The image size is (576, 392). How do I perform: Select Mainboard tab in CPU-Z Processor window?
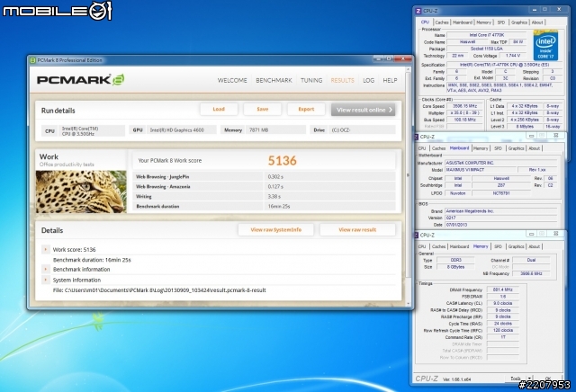pos(463,22)
